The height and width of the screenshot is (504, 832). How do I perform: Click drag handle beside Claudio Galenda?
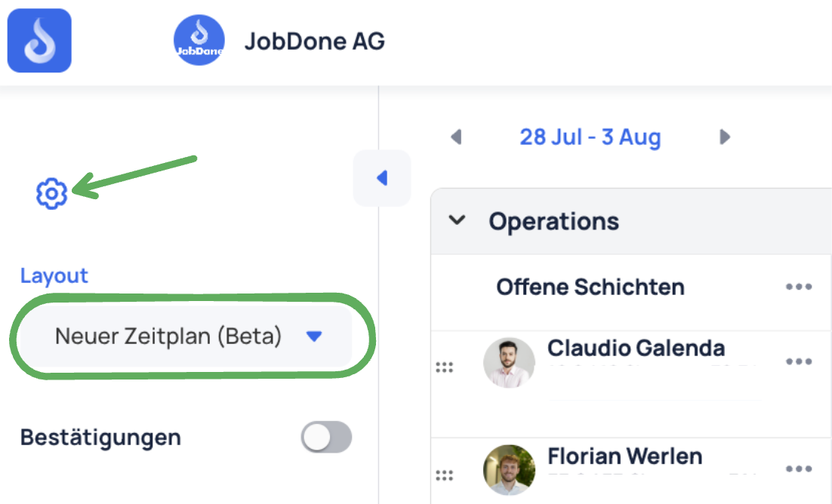(444, 367)
